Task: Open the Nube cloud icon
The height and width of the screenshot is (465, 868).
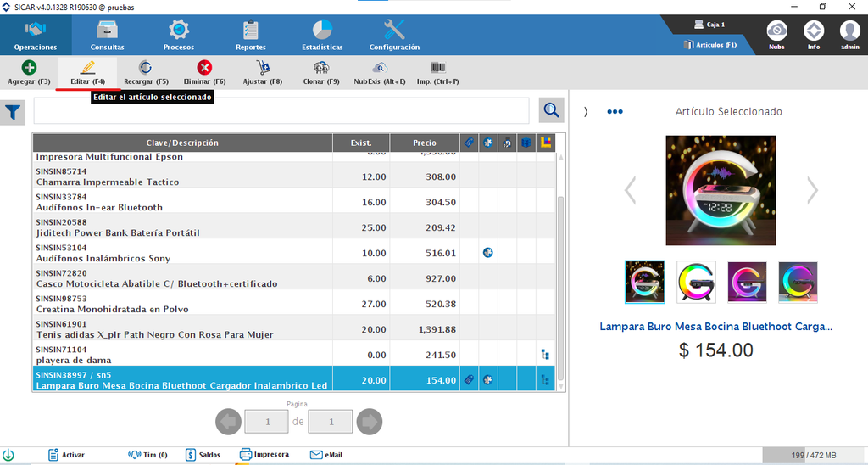Action: [x=776, y=35]
